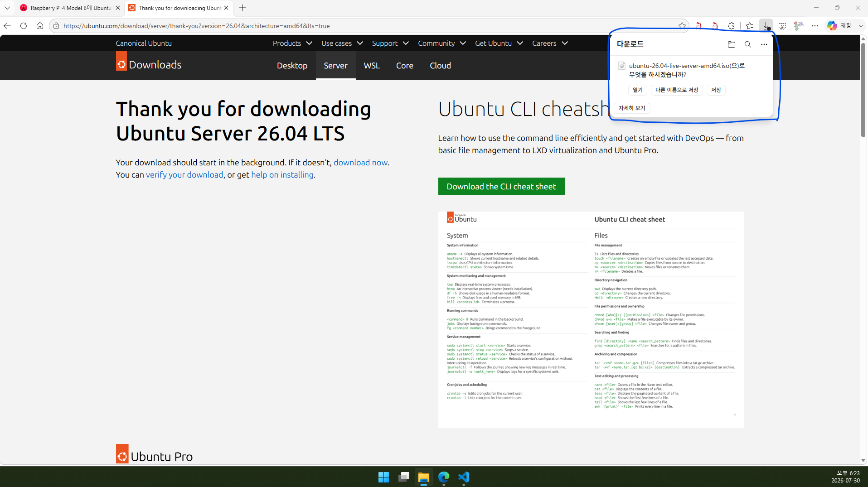Open the browser Settings and more menu

[x=815, y=26]
